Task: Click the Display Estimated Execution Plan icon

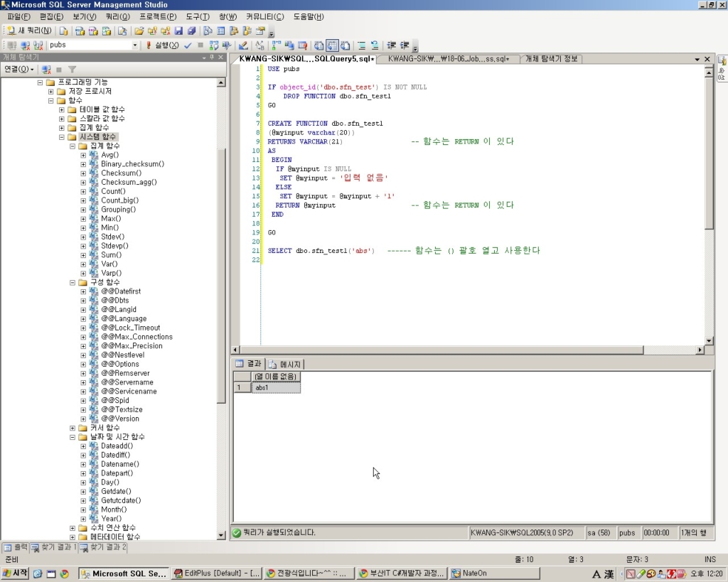Action: 213,45
